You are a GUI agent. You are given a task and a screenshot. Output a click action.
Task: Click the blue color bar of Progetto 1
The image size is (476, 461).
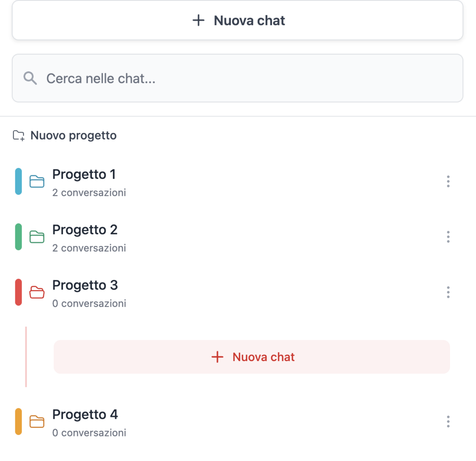pyautogui.click(x=18, y=182)
